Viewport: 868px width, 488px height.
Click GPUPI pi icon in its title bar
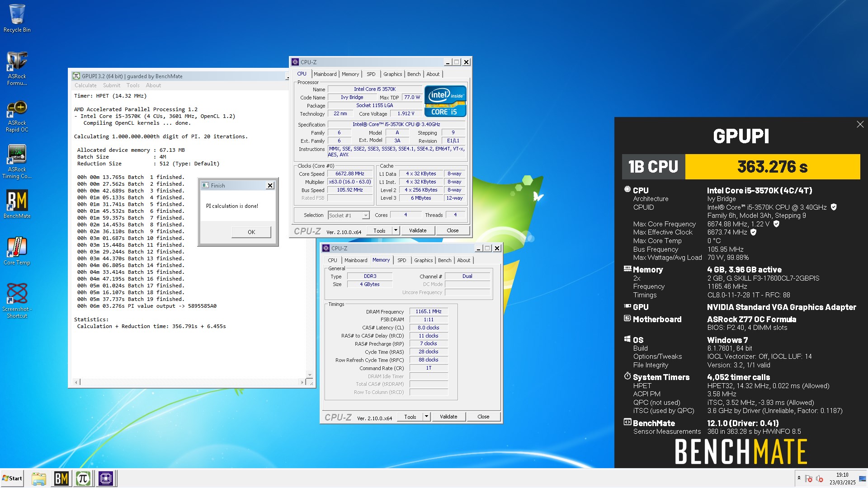pos(76,76)
